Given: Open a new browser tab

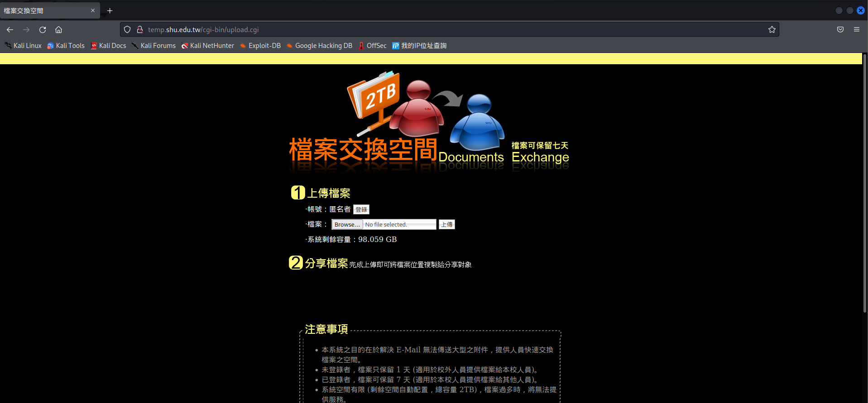Looking at the screenshot, I should 110,10.
